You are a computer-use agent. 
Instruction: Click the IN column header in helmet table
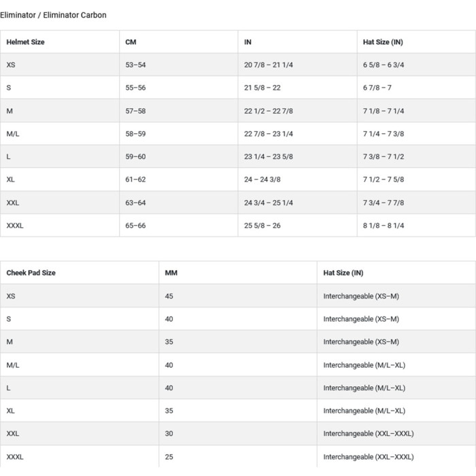[248, 42]
